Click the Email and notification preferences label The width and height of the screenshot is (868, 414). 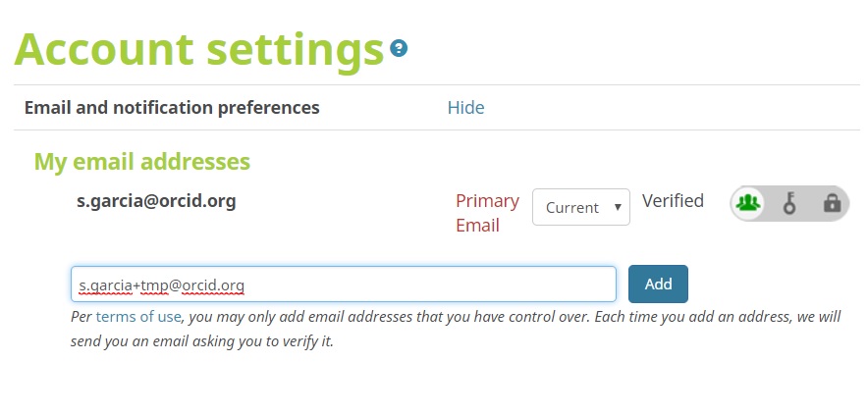(172, 108)
